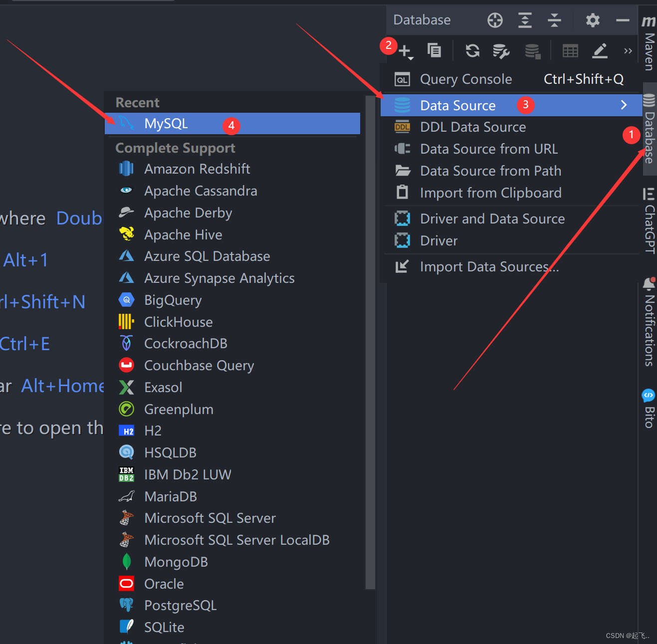This screenshot has height=644, width=657.
Task: Choose Azure Synapse Analytics
Action: click(232, 278)
